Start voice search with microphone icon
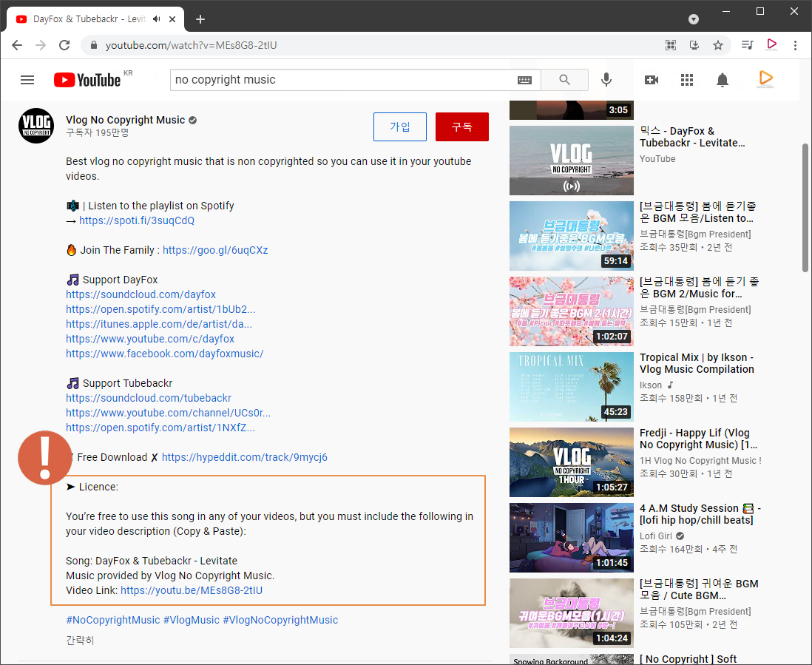Screen dimensions: 812x665 coord(606,80)
